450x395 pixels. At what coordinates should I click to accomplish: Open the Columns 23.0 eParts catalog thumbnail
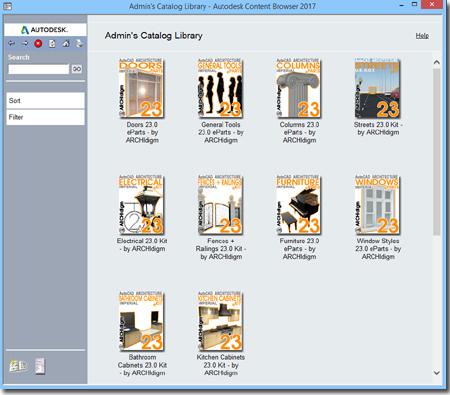coord(299,88)
